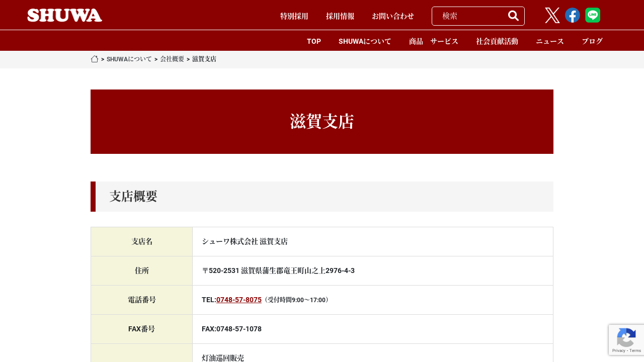Open the LINE social icon

[592, 16]
